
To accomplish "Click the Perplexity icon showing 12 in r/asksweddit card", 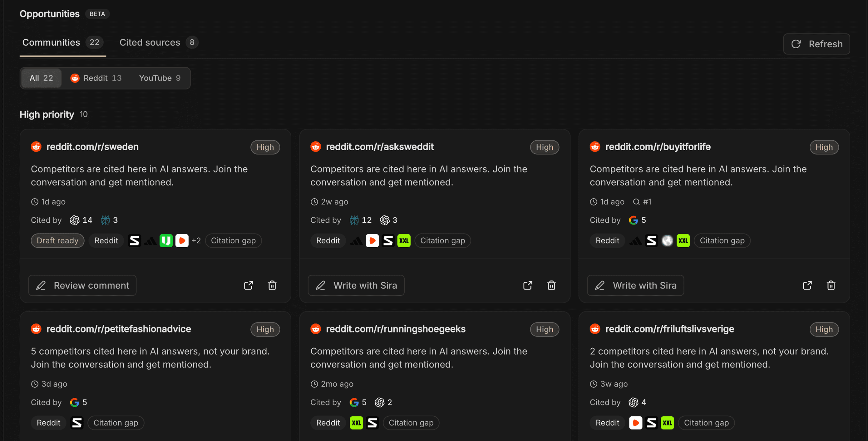I will [x=354, y=220].
